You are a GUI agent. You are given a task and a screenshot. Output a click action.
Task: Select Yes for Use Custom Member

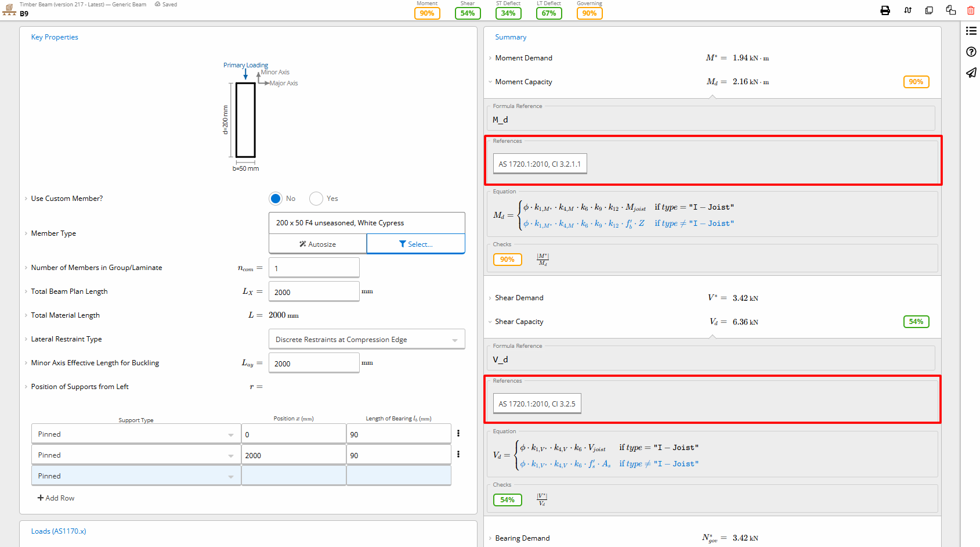[x=316, y=199]
